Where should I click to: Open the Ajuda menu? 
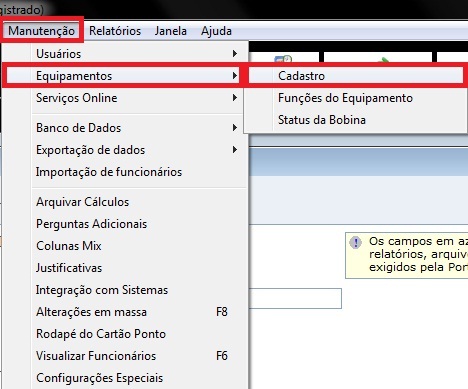point(216,31)
